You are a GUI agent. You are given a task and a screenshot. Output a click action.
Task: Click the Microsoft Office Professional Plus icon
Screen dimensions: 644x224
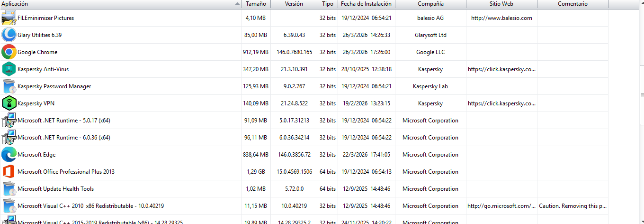[x=9, y=172]
